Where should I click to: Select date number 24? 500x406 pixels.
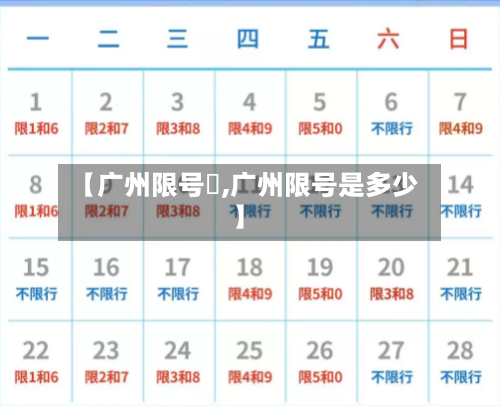point(177,351)
